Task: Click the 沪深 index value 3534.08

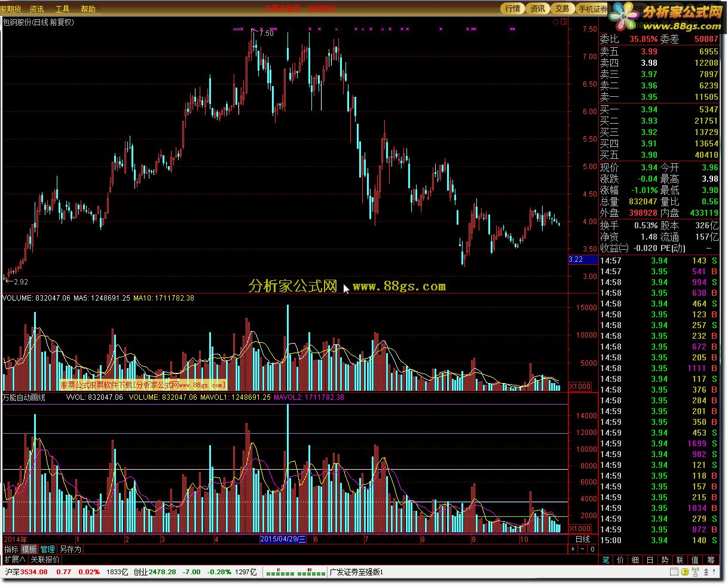Action: [35, 572]
